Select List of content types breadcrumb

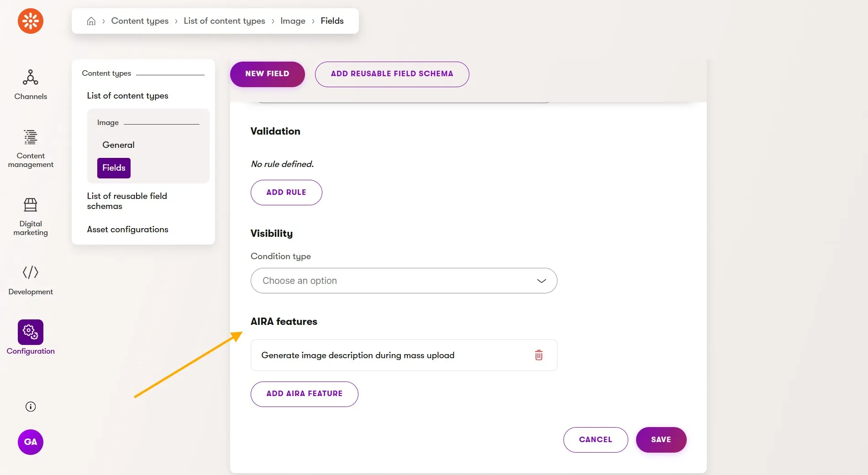(x=224, y=21)
